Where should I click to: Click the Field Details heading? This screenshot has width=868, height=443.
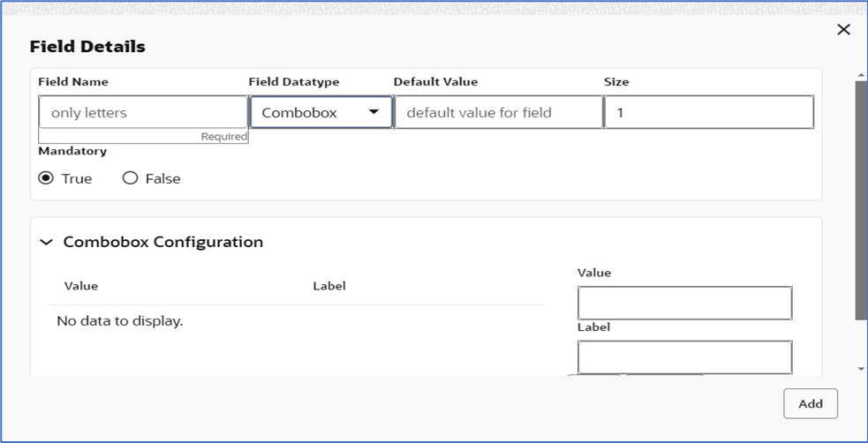point(87,47)
